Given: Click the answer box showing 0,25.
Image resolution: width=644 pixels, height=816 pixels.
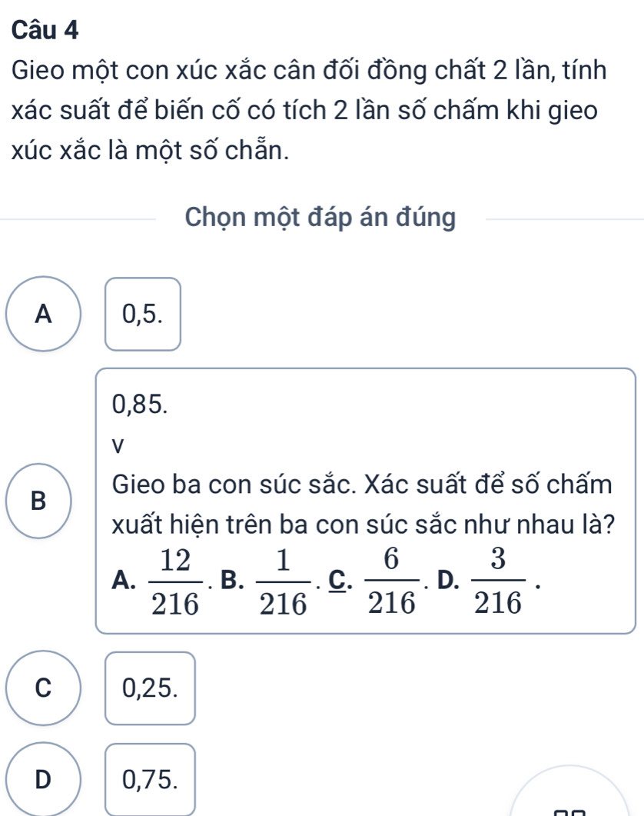Looking at the screenshot, I should [x=150, y=688].
